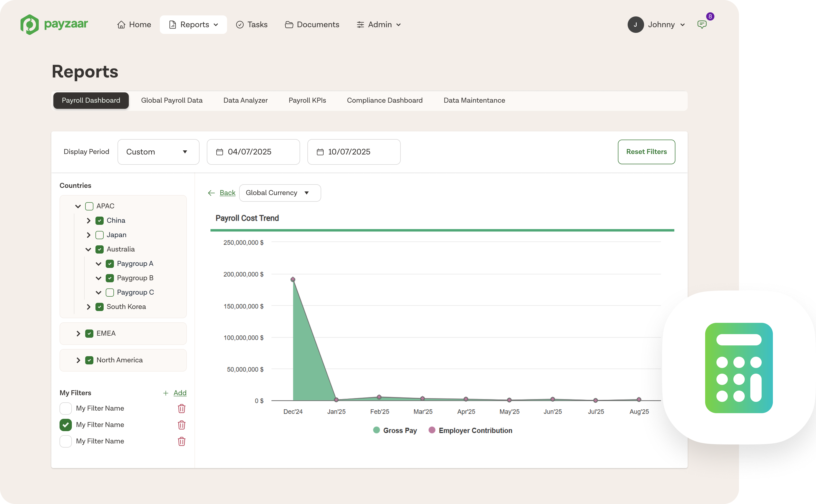816x504 pixels.
Task: Switch to the Compliance Dashboard tab
Action: pyautogui.click(x=385, y=100)
